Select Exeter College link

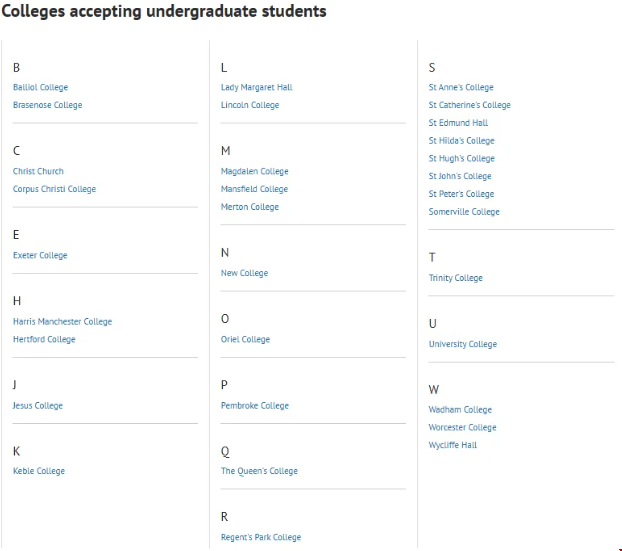click(x=40, y=255)
